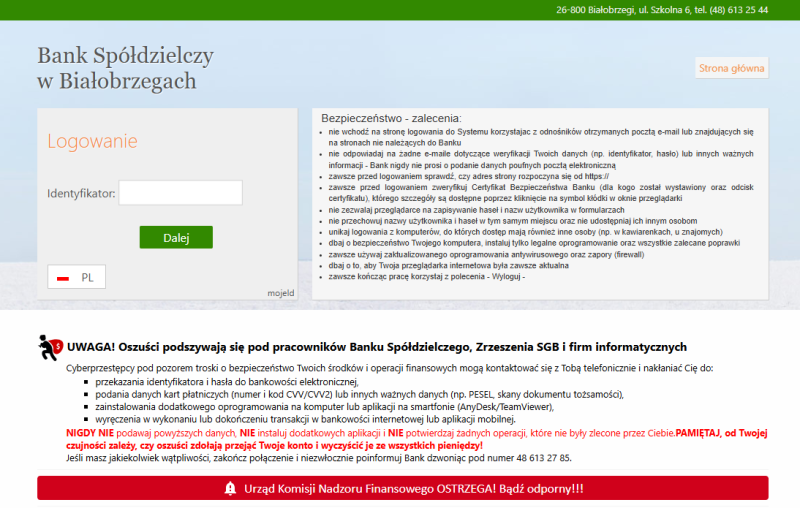This screenshot has height=508, width=800.
Task: Click the mojeId link
Action: click(x=281, y=293)
